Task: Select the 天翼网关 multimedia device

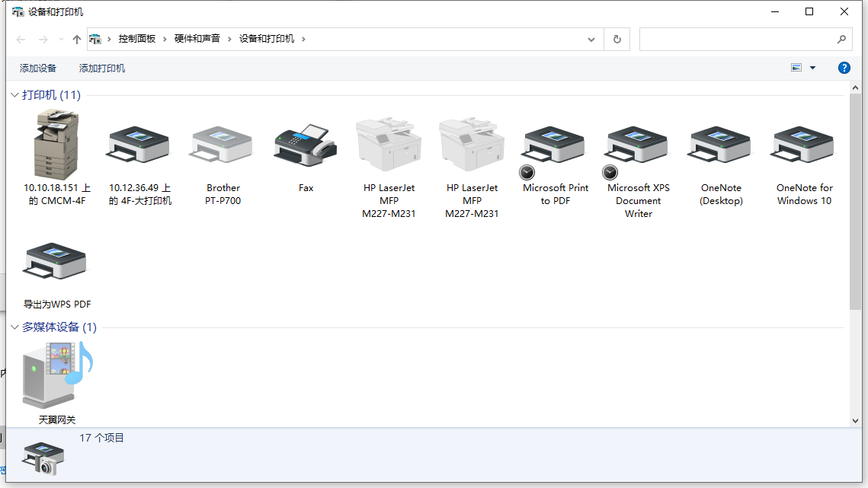Action: [x=56, y=375]
